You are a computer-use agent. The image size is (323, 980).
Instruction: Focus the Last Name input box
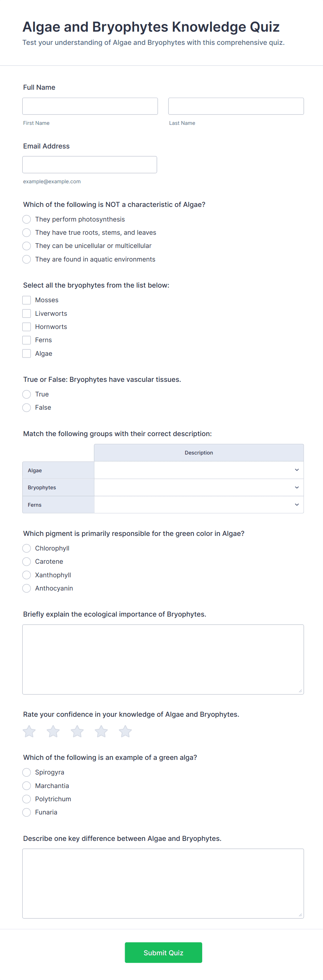pyautogui.click(x=236, y=106)
